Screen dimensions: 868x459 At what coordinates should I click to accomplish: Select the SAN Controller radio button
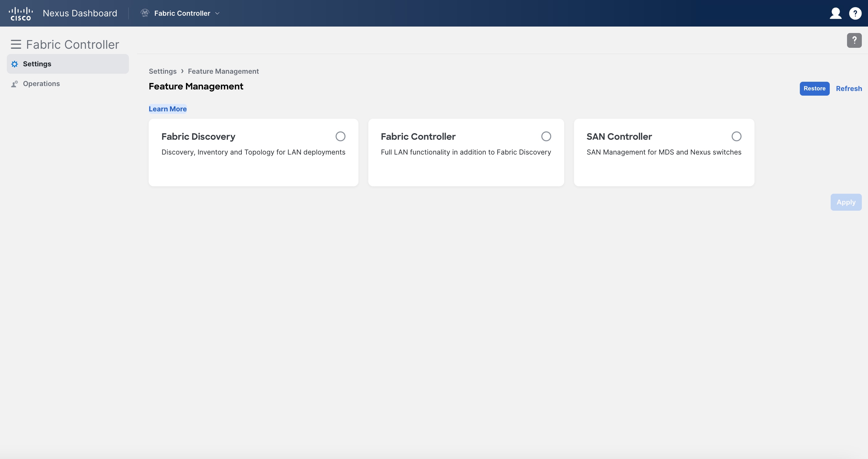(x=736, y=136)
